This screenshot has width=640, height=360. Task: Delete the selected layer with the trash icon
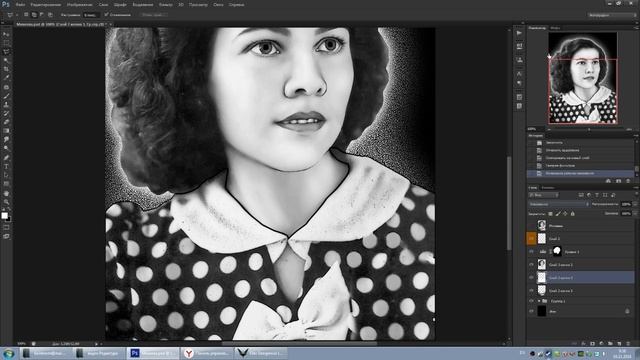pos(628,344)
